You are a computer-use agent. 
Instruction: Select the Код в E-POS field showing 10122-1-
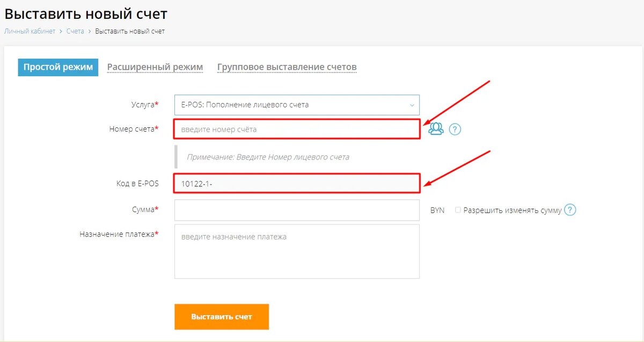click(296, 183)
